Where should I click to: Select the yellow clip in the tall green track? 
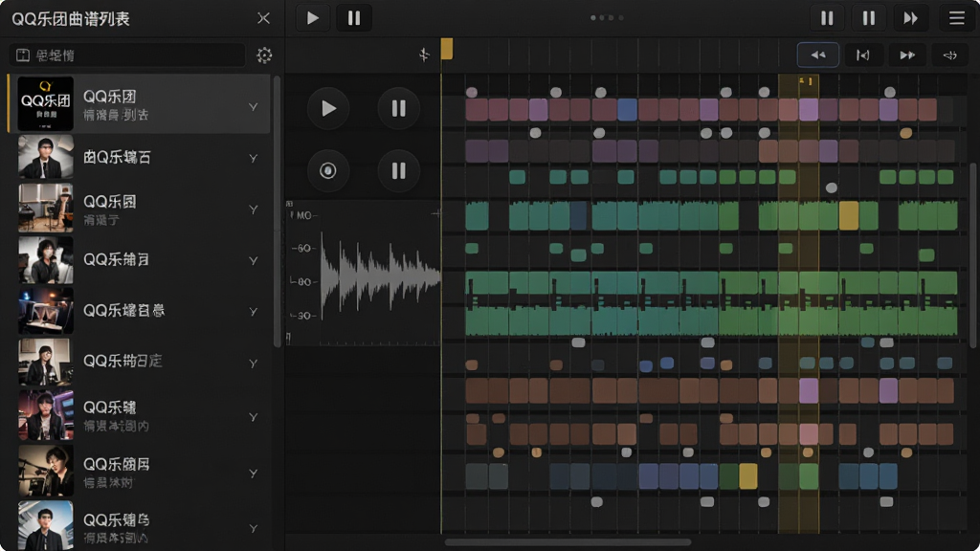tap(848, 215)
